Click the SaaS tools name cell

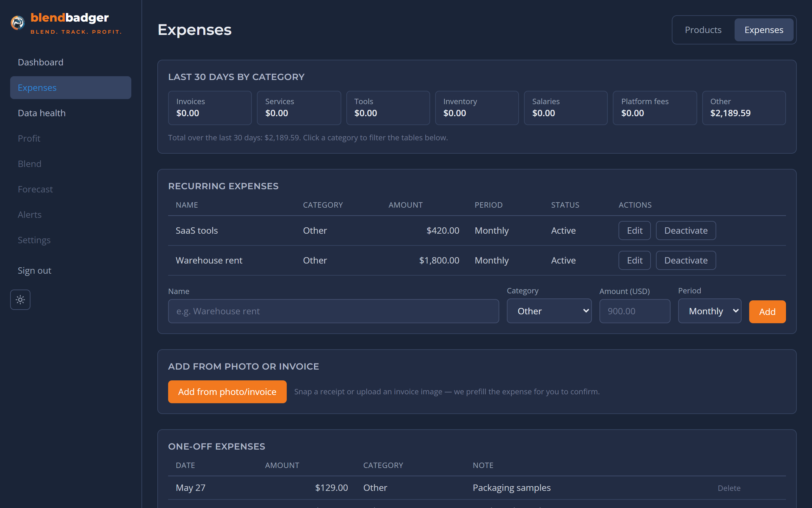[197, 231]
